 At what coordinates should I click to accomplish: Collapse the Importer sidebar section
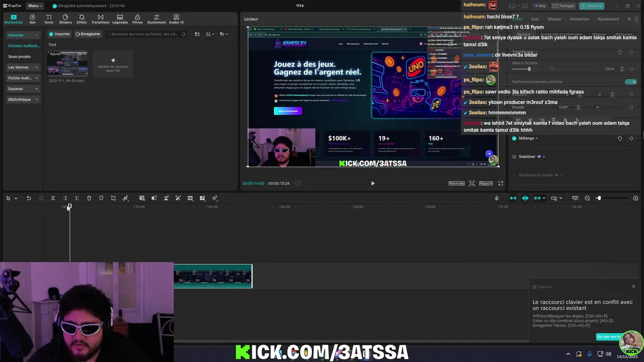[23, 35]
